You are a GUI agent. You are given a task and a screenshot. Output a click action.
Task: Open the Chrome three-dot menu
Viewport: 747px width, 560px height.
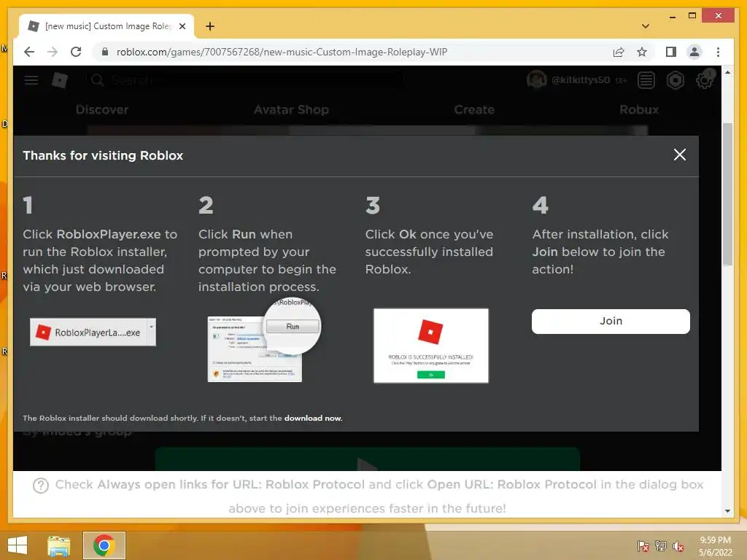point(718,52)
